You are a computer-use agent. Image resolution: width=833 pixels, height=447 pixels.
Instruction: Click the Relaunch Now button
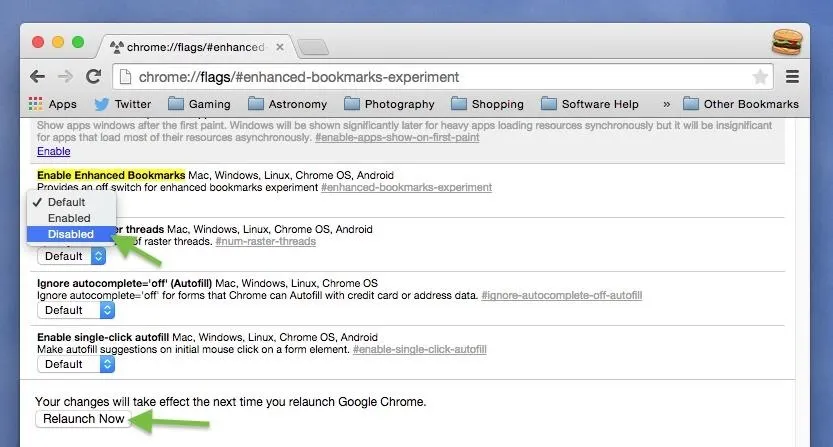pos(83,418)
